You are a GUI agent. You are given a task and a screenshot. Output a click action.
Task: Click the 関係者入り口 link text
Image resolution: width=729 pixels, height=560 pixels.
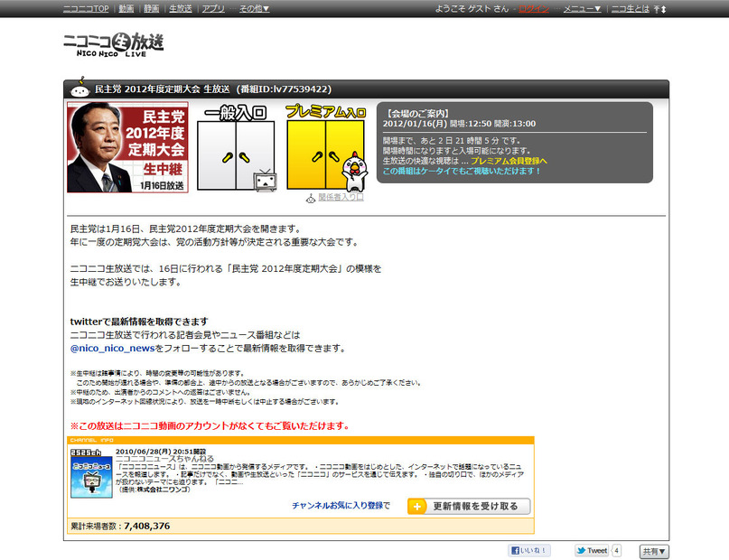(x=341, y=198)
